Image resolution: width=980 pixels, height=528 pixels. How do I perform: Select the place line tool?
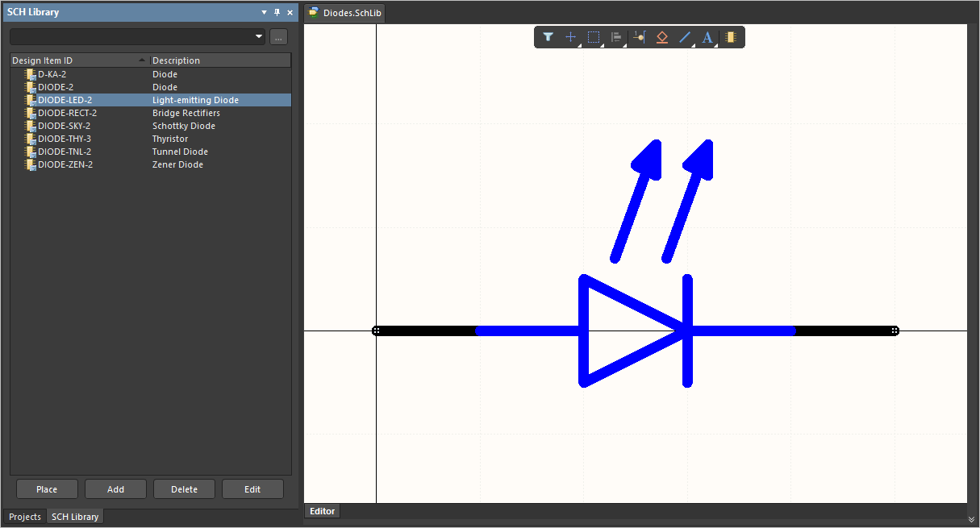click(x=685, y=37)
